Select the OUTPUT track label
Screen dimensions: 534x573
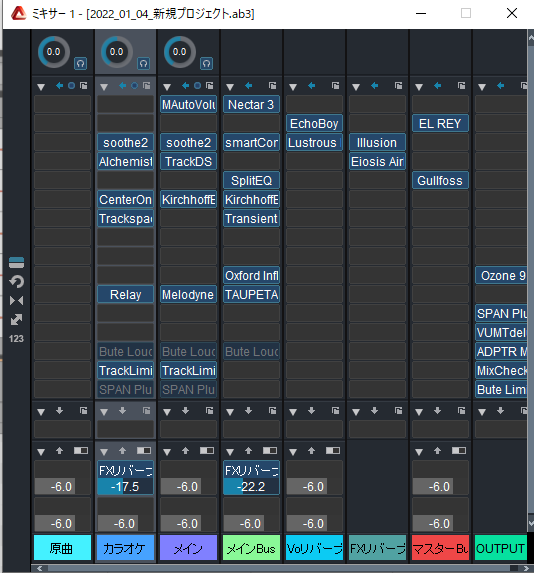click(x=501, y=548)
